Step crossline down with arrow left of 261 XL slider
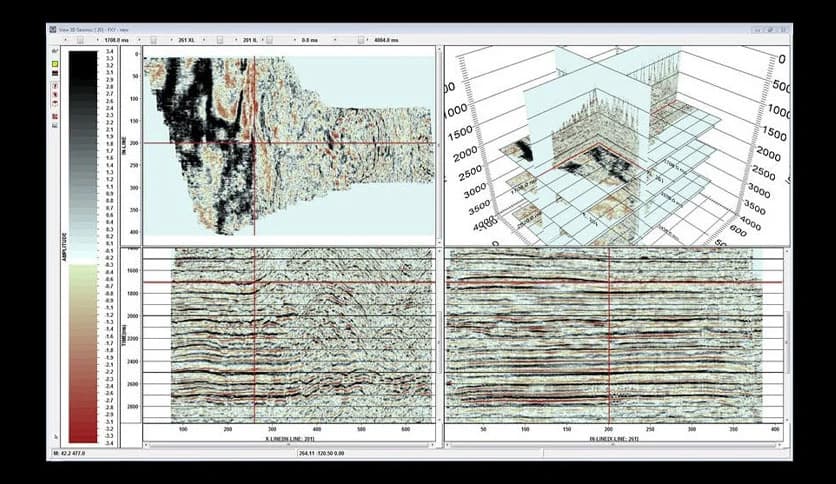 click(139, 40)
